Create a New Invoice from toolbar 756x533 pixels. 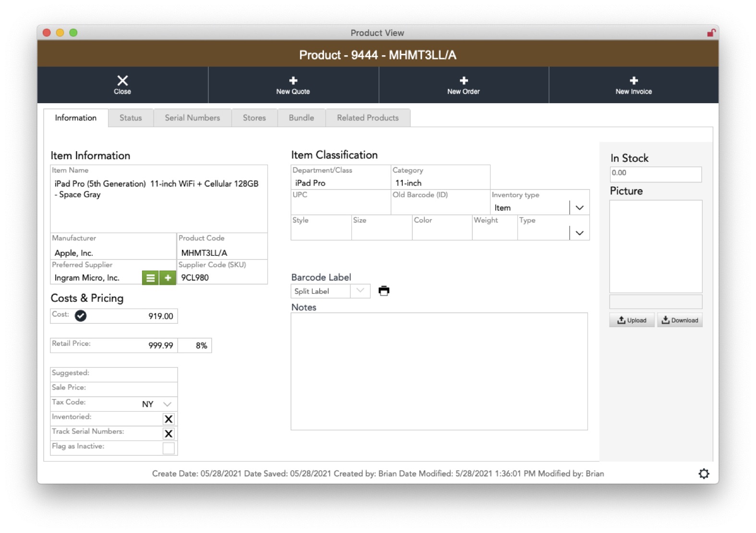pyautogui.click(x=633, y=81)
